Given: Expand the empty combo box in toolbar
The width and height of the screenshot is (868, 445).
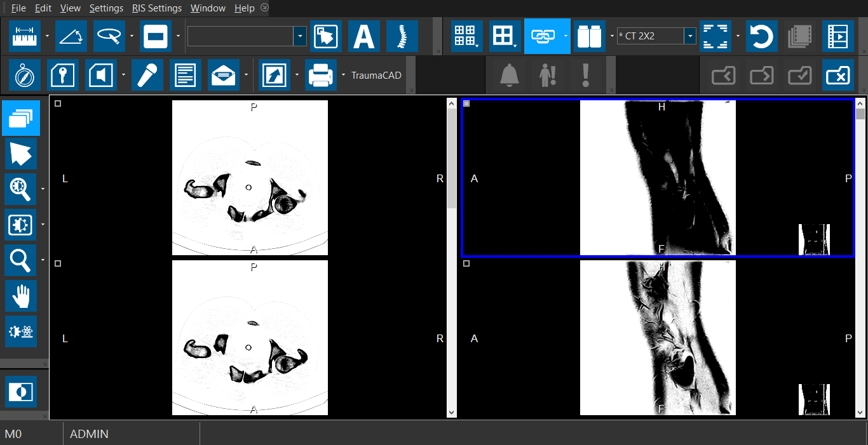Looking at the screenshot, I should 300,36.
